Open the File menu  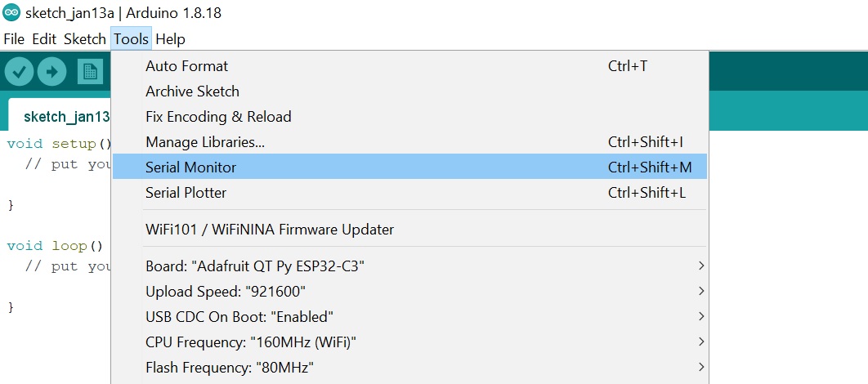tap(14, 38)
